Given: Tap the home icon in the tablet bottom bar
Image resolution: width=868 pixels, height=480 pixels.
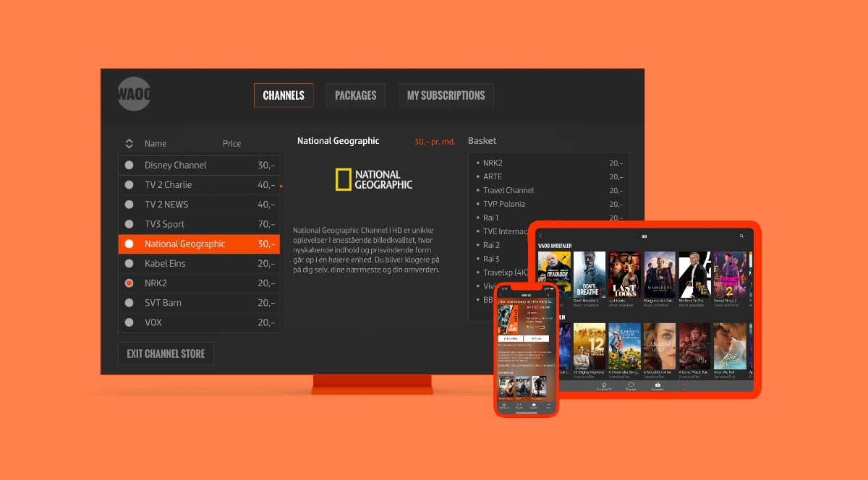Looking at the screenshot, I should coord(604,385).
